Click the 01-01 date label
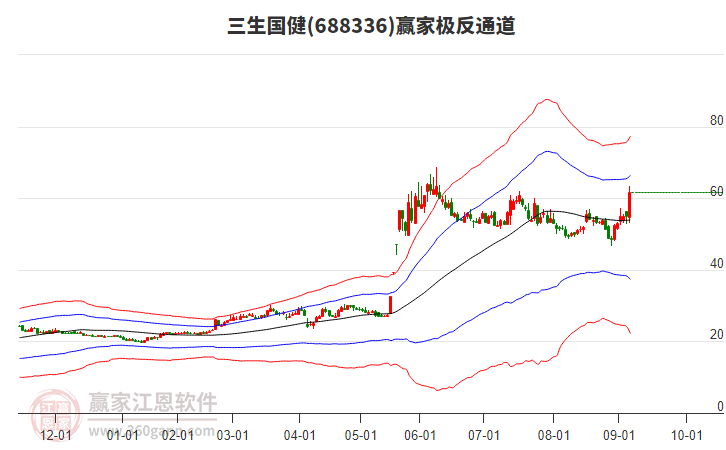 [122, 436]
